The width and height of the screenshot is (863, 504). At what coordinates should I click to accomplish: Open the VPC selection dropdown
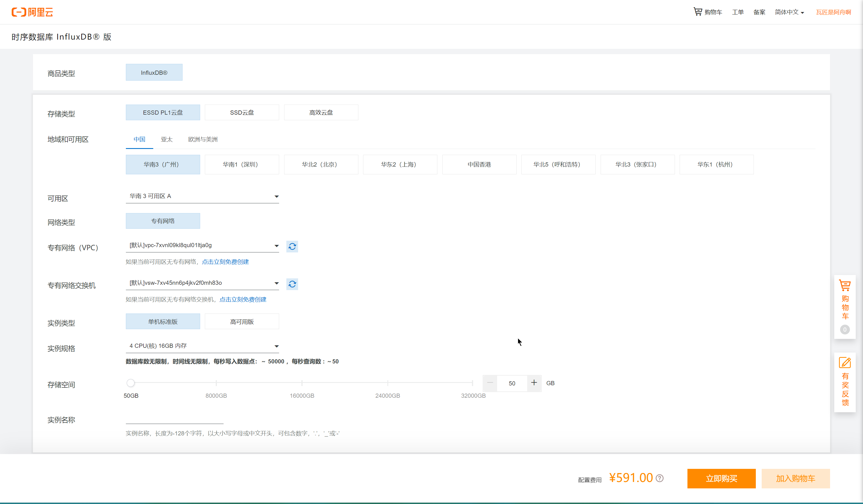click(x=202, y=246)
